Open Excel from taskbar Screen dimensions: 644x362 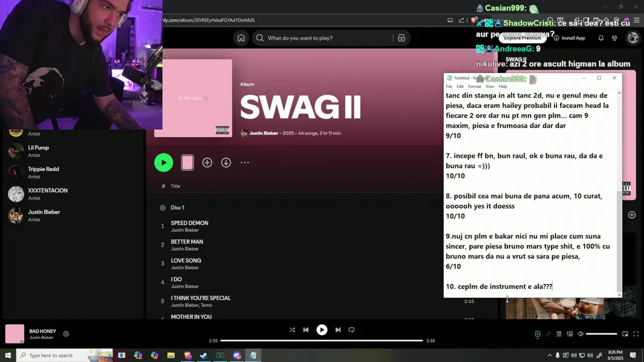tap(220, 355)
